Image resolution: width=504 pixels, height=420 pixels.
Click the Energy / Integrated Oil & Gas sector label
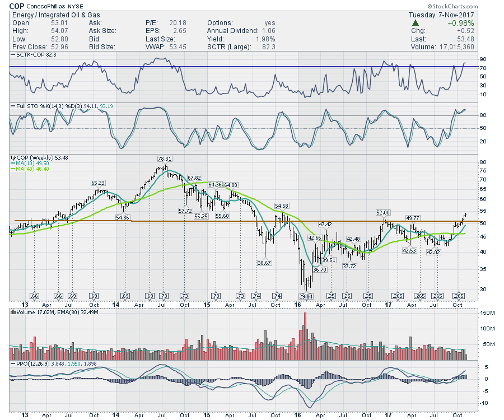(x=56, y=15)
